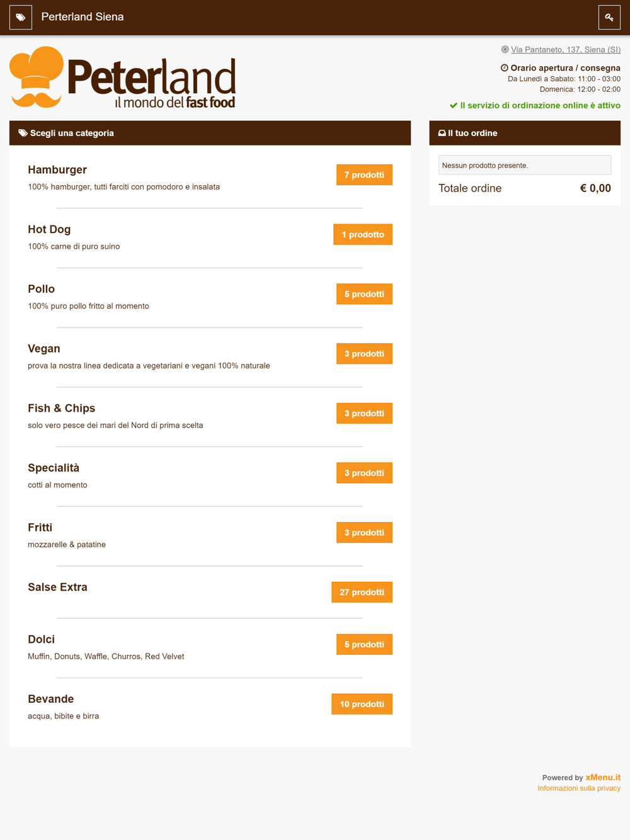The width and height of the screenshot is (630, 840).
Task: View the 27 prodotti of Salse Extra
Action: 362,592
